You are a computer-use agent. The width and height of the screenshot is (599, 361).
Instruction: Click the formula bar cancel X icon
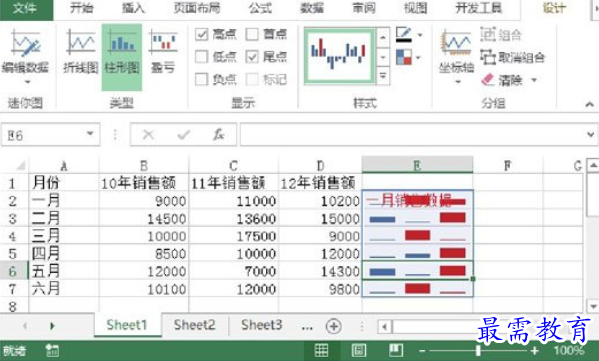[x=148, y=134]
